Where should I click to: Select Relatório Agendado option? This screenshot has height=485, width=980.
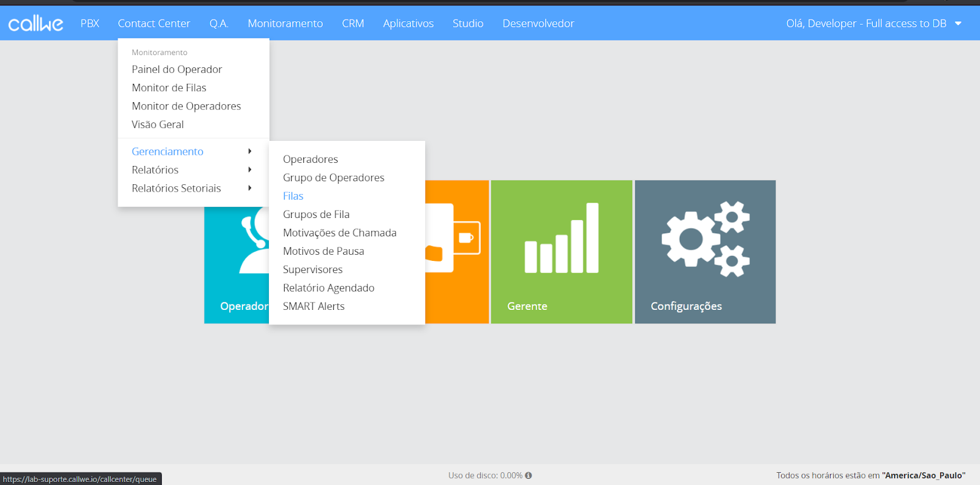328,288
